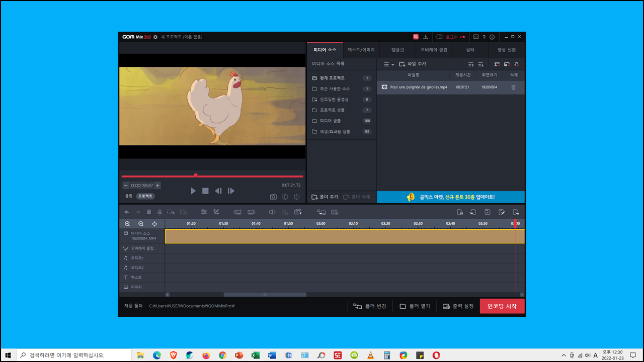Click the undo arrow in timeline toolbar

click(x=126, y=212)
